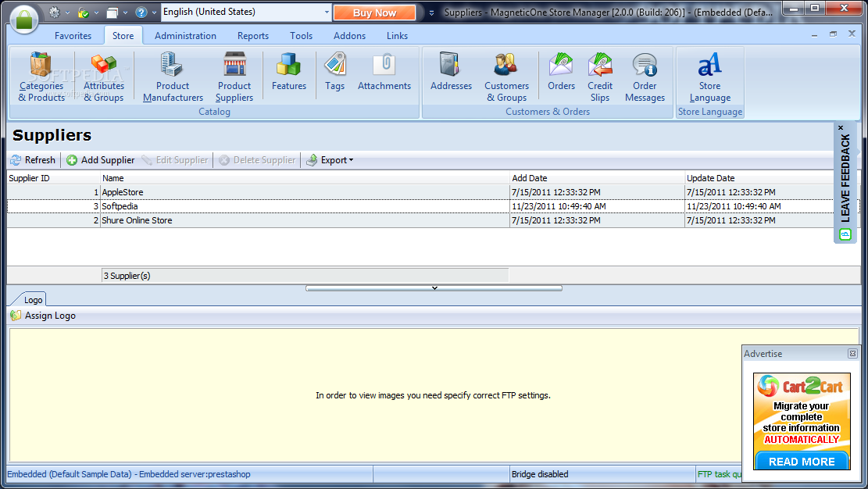Click the Leave Feedback side tab

[x=845, y=184]
